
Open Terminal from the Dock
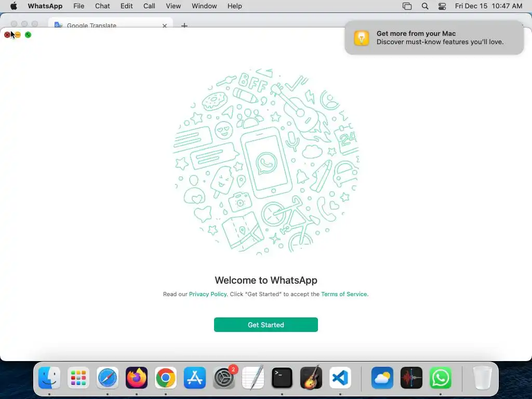pyautogui.click(x=282, y=378)
